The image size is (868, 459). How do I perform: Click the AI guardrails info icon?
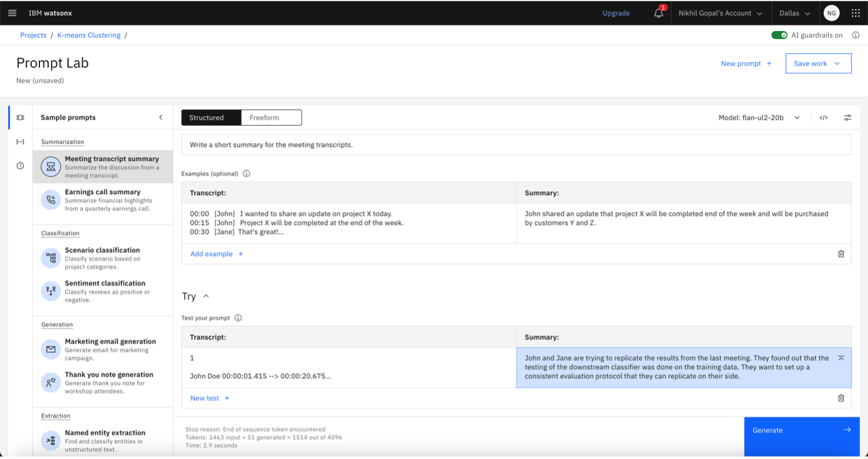(855, 35)
